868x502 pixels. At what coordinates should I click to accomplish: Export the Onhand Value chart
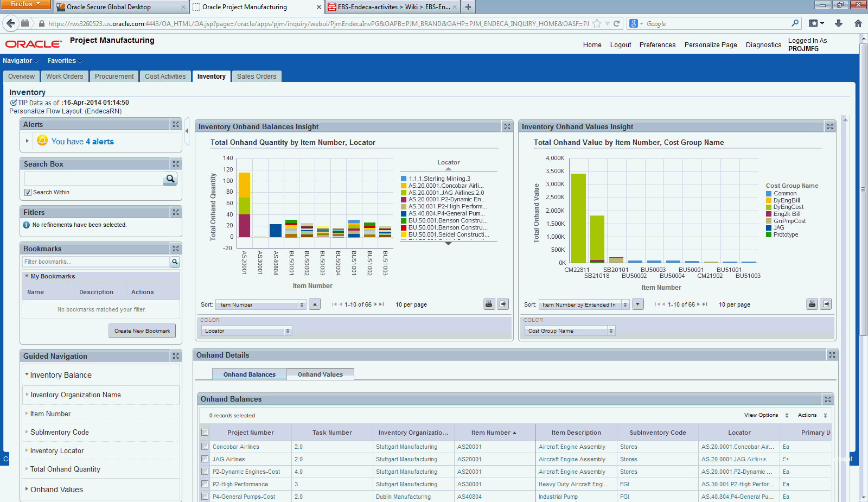826,304
